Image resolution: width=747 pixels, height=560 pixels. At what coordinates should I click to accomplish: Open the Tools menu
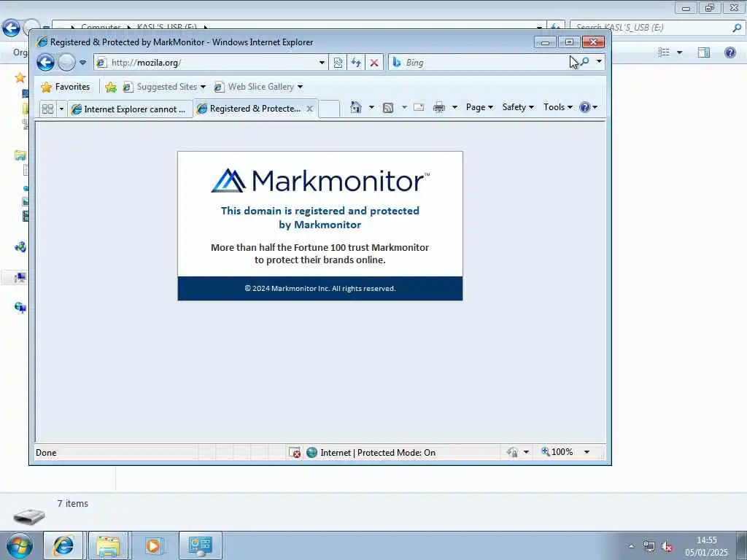coord(558,107)
